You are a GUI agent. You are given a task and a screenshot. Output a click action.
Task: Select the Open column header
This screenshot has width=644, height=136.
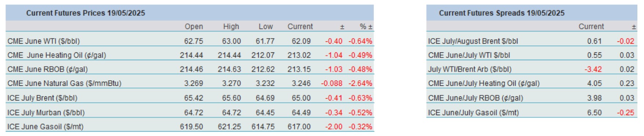pyautogui.click(x=194, y=26)
